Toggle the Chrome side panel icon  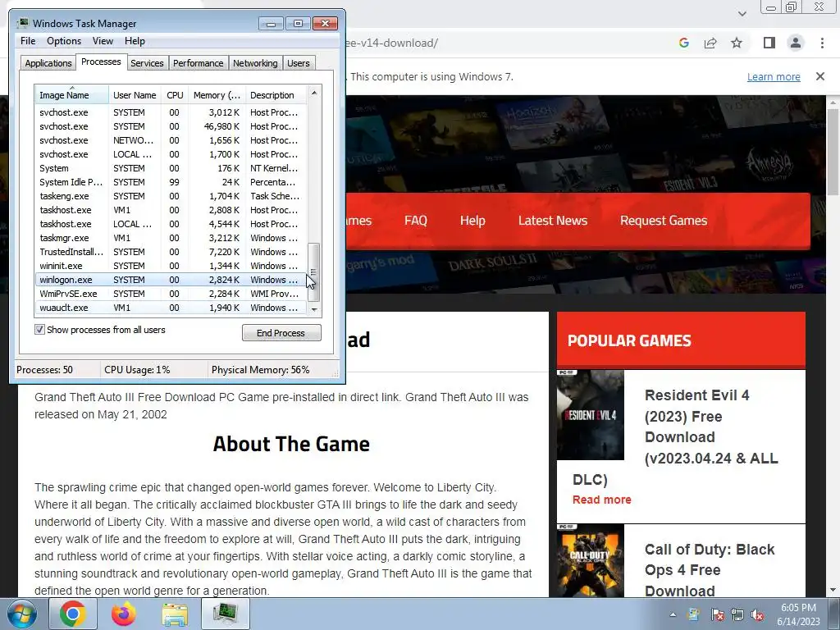point(769,43)
